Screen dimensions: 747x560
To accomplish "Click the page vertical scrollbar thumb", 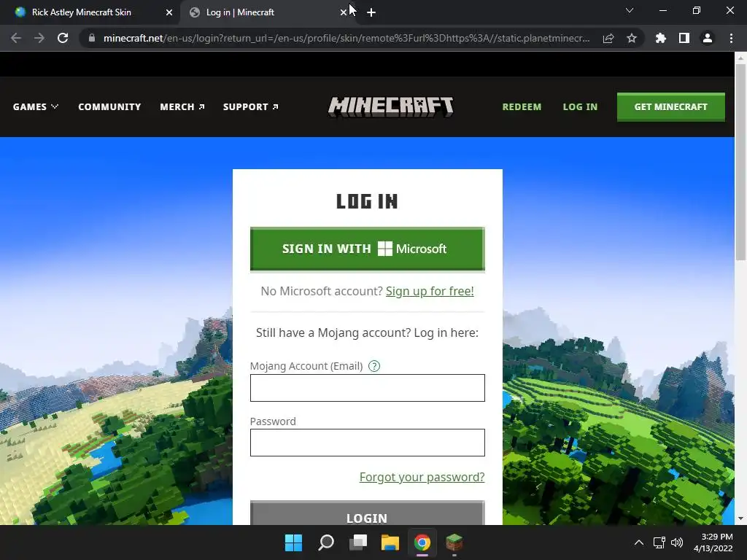I will pos(740,162).
